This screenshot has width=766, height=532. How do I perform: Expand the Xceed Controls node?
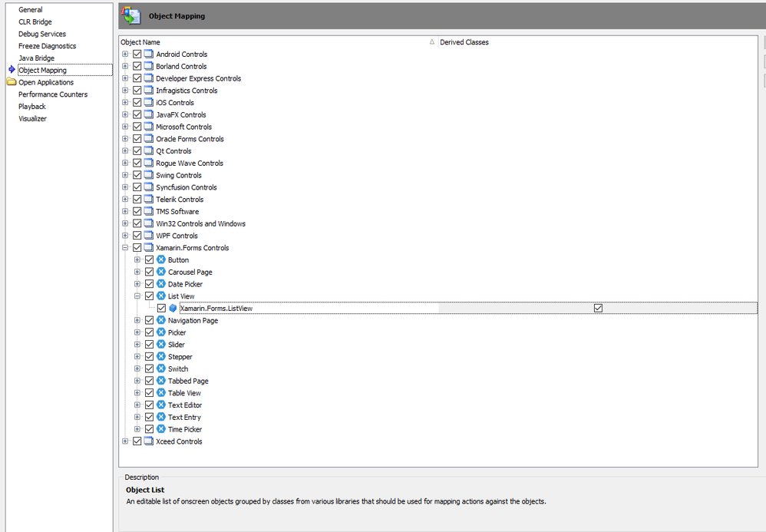[126, 441]
